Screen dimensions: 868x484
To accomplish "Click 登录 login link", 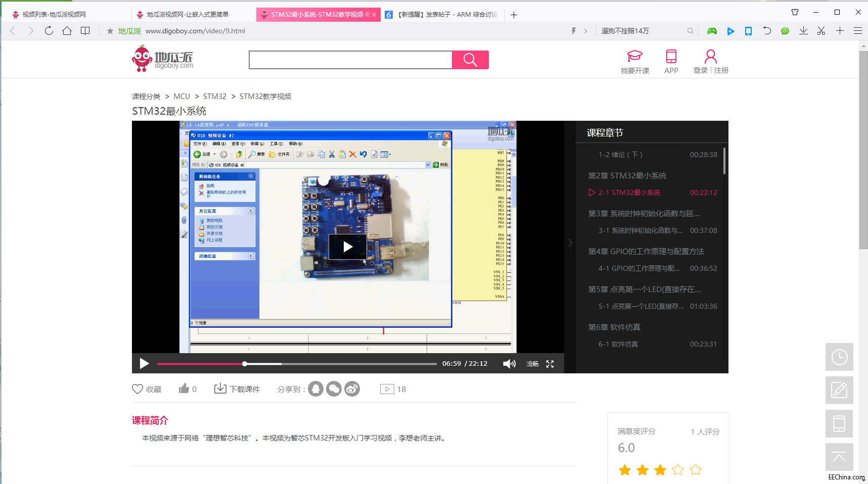I will point(700,70).
